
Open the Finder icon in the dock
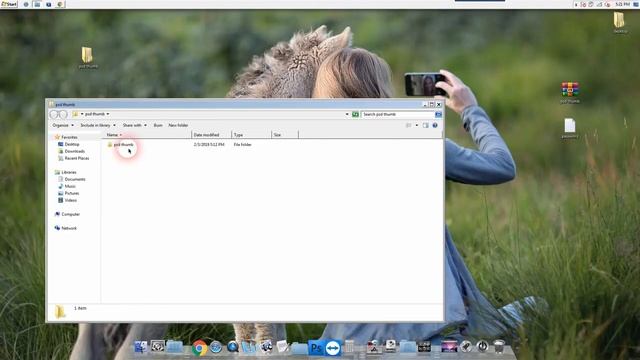(x=140, y=347)
